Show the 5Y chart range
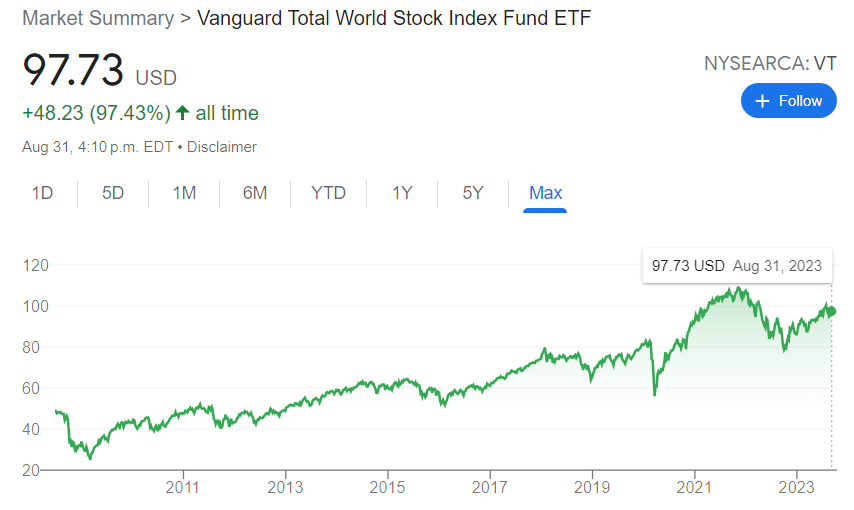Viewport: 854px width, 510px height. (473, 193)
